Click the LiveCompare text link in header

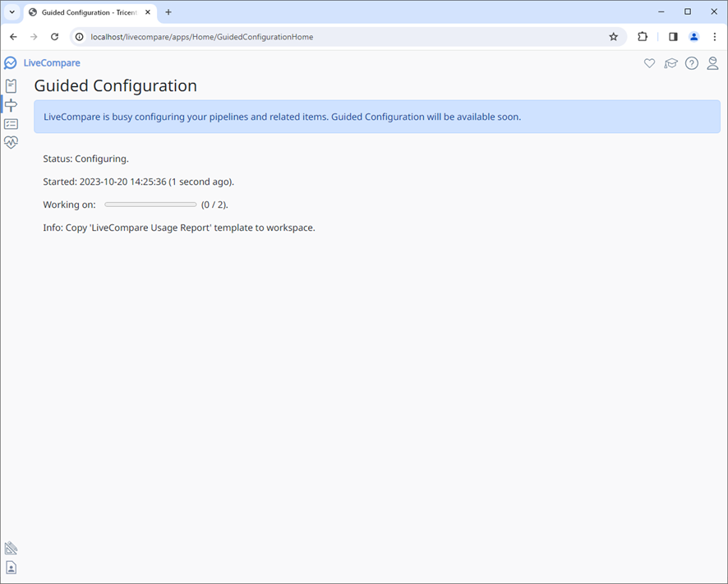coord(50,62)
